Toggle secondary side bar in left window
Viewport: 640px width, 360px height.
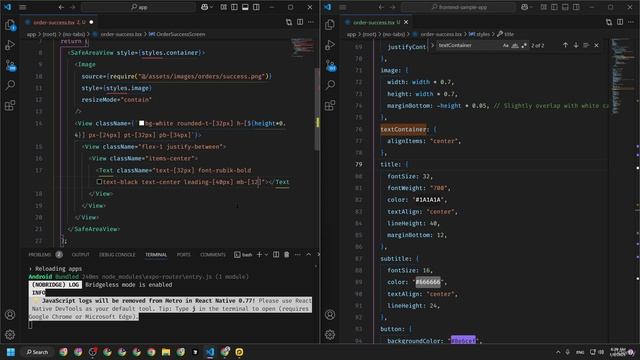pos(256,7)
